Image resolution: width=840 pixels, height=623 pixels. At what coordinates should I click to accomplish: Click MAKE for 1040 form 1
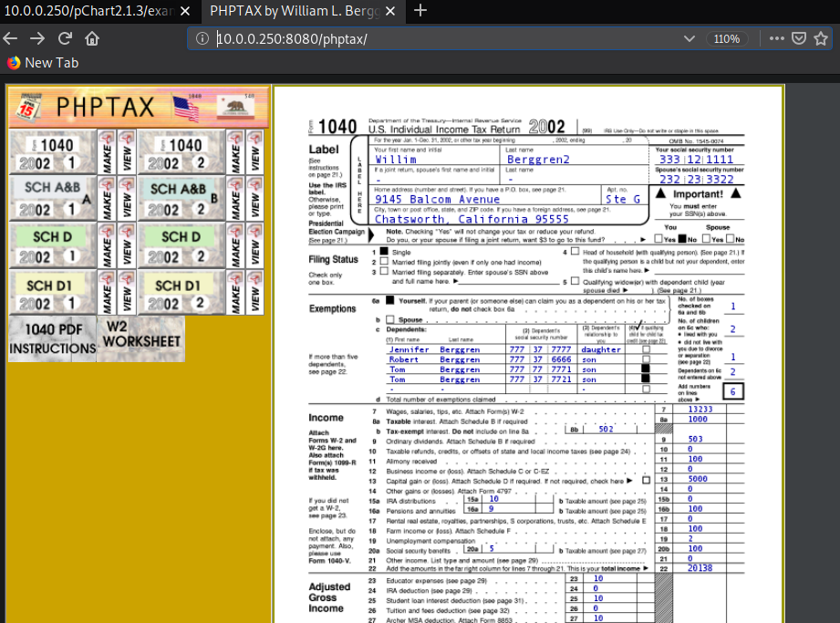tap(107, 152)
